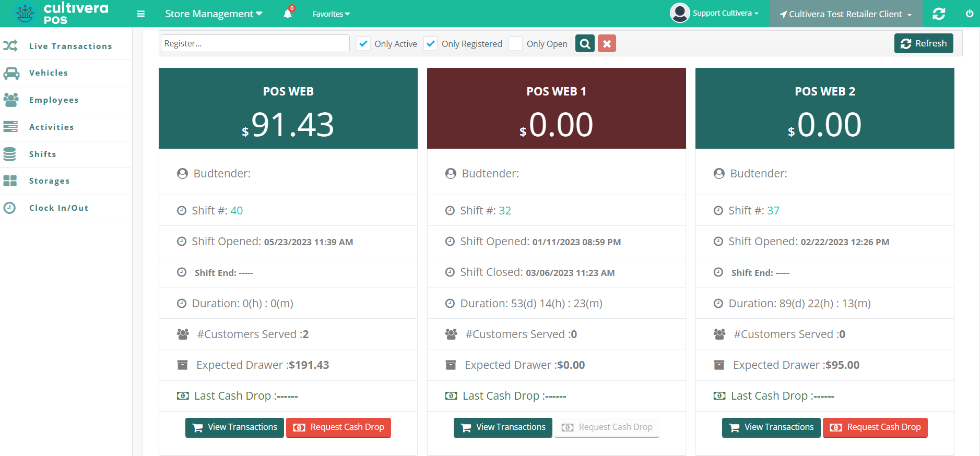
Task: Request Cash Drop for POS WEB
Action: (x=339, y=427)
